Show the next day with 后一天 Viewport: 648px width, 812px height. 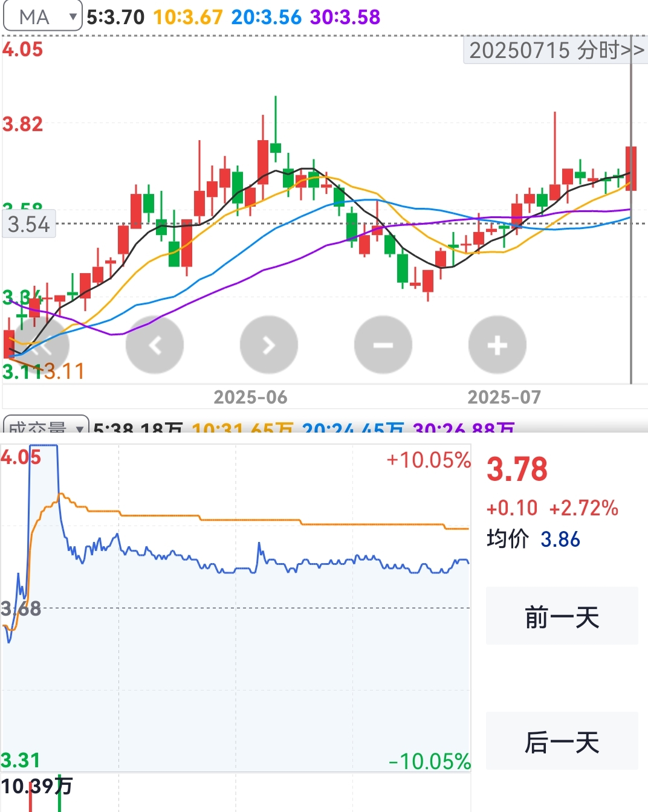pyautogui.click(x=562, y=741)
